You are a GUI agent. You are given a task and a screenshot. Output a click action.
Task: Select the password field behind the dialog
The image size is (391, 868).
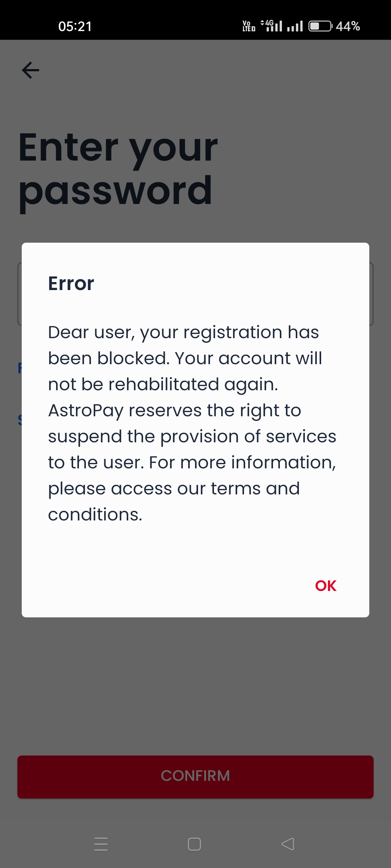coord(371,294)
